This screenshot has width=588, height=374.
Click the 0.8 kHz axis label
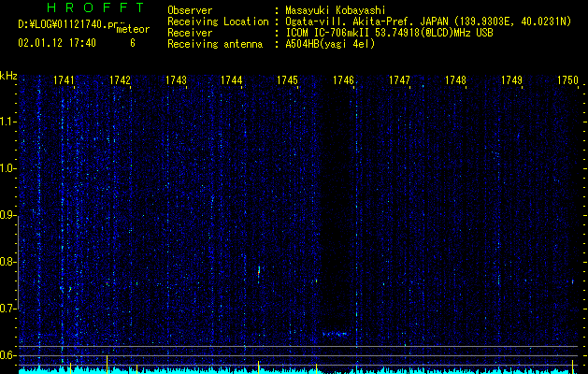[8, 262]
